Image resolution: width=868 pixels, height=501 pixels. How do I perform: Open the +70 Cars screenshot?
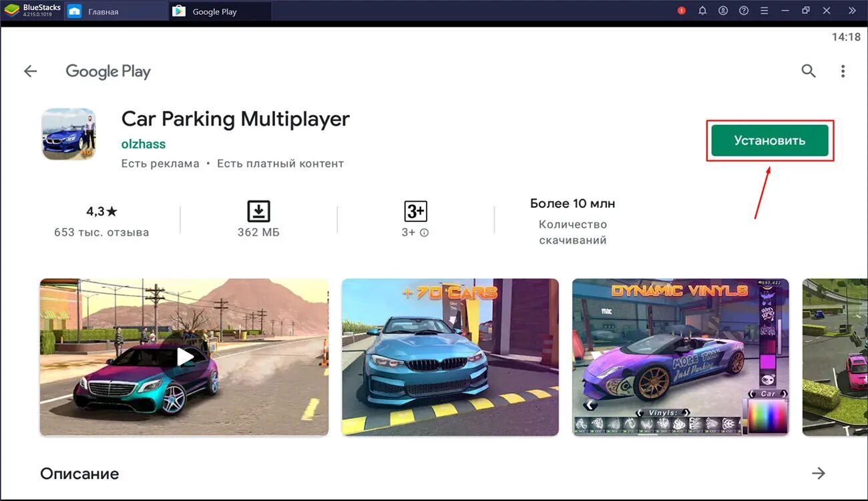pos(450,357)
